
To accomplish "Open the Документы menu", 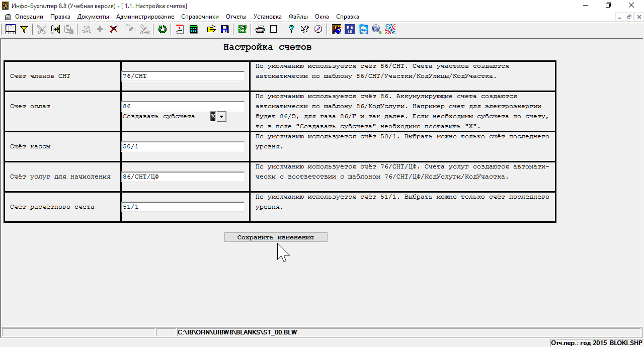I will pyautogui.click(x=93, y=17).
